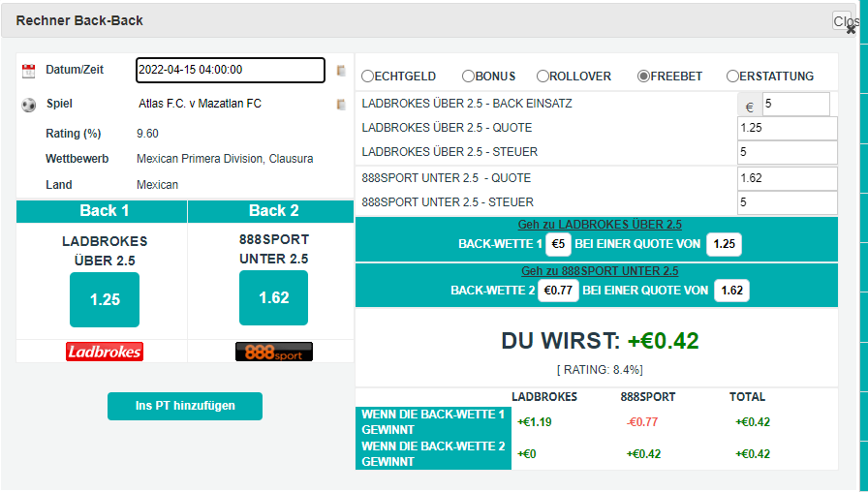Click the Ladbrokes logo
Screen dimensions: 868x492
coord(105,352)
